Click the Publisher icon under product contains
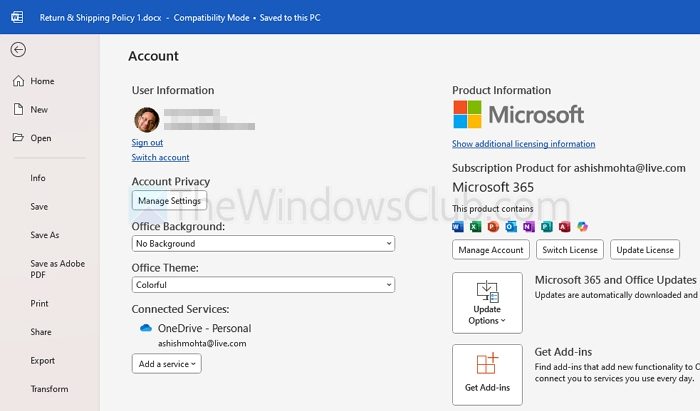This screenshot has height=411, width=700. point(546,227)
